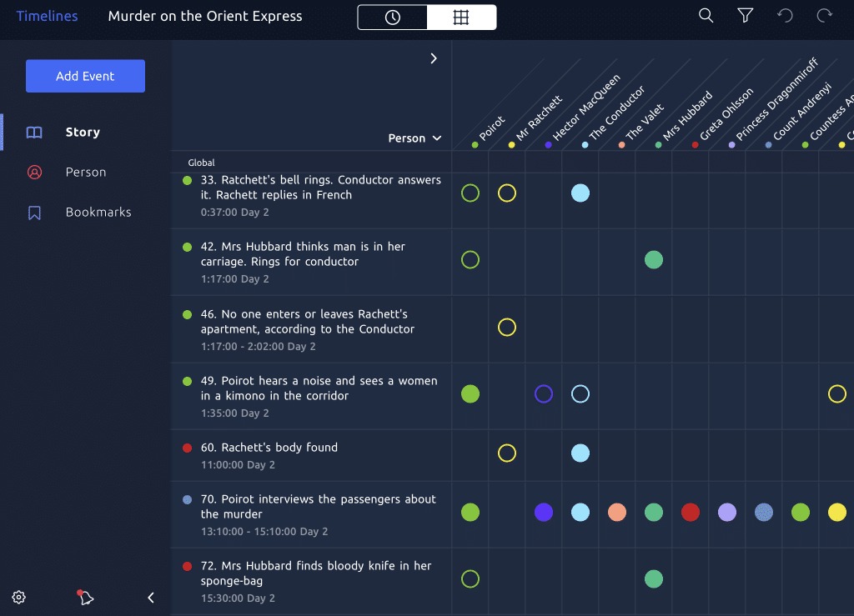
Task: Switch to grid spreadsheet view
Action: point(461,18)
